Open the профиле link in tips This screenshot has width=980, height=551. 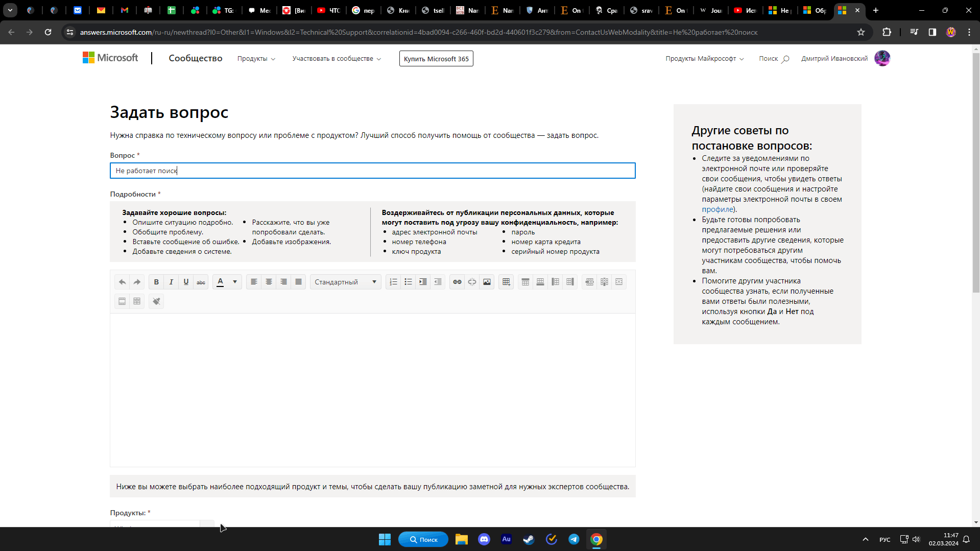click(718, 209)
